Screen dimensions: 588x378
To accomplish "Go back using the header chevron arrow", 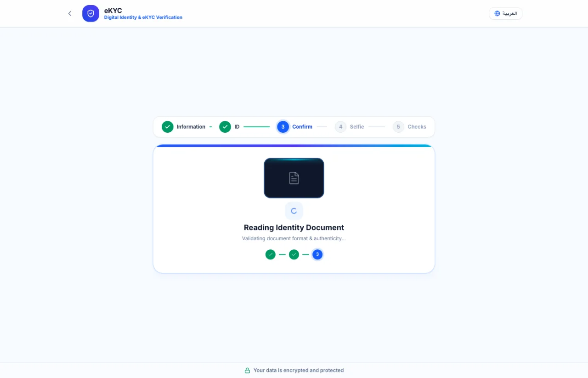I will pyautogui.click(x=70, y=13).
